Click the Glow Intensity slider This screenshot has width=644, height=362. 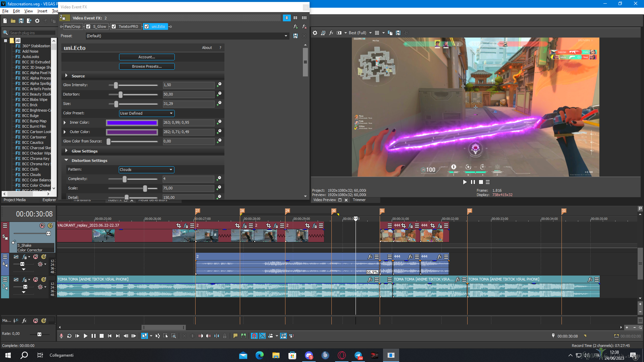point(133,85)
